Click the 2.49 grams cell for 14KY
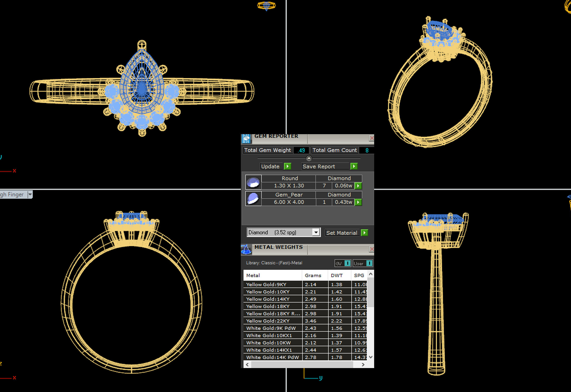Screen dimensions: 571x392 click(315, 299)
